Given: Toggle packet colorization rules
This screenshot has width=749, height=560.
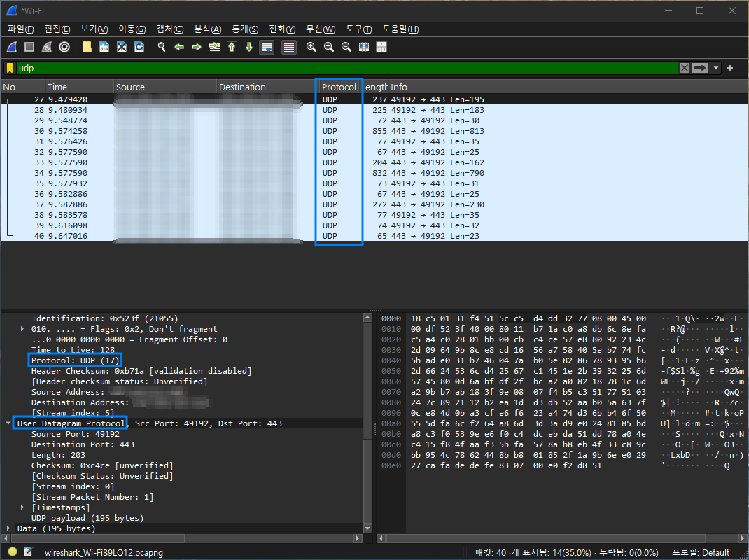Looking at the screenshot, I should pyautogui.click(x=289, y=47).
